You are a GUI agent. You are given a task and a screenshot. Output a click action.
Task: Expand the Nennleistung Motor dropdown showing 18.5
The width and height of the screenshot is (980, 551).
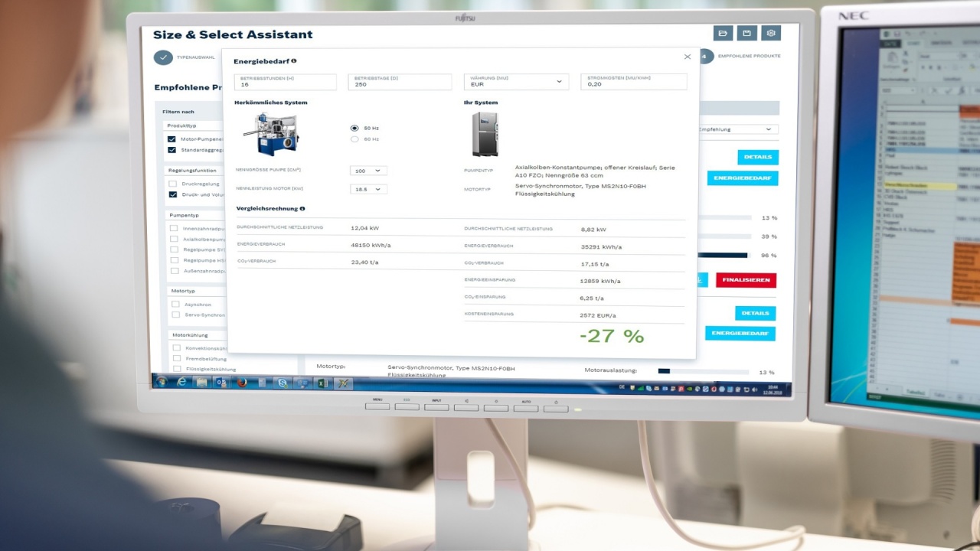368,188
